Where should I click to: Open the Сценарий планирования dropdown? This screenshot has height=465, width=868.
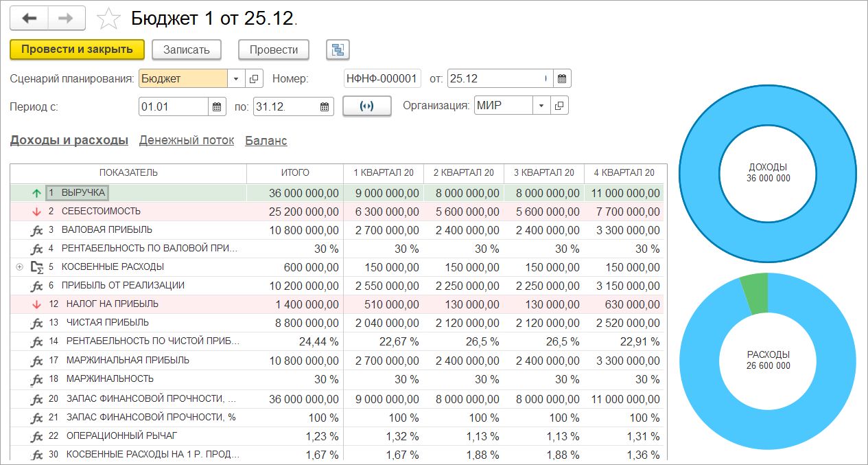tap(236, 78)
